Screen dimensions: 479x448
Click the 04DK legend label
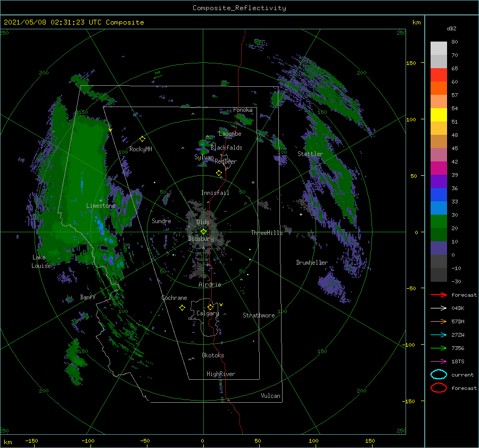tap(458, 308)
